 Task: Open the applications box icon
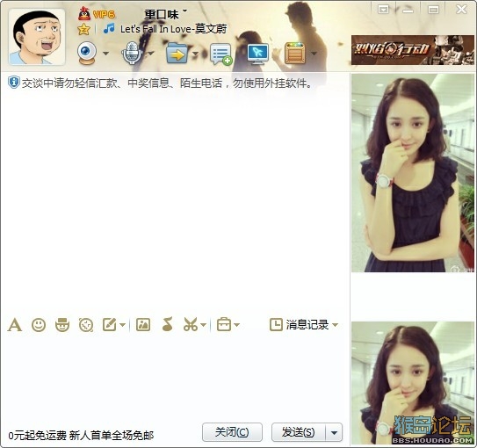coord(295,54)
